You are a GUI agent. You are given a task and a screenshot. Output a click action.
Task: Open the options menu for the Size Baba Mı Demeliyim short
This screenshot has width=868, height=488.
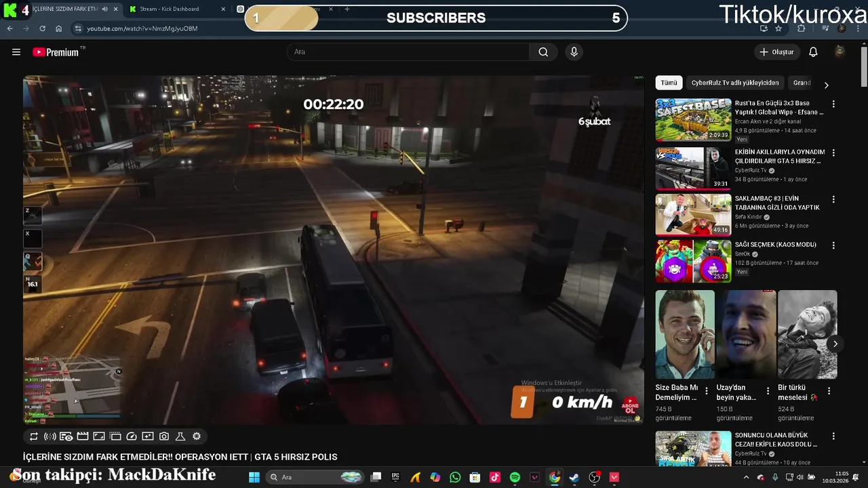[x=707, y=391]
